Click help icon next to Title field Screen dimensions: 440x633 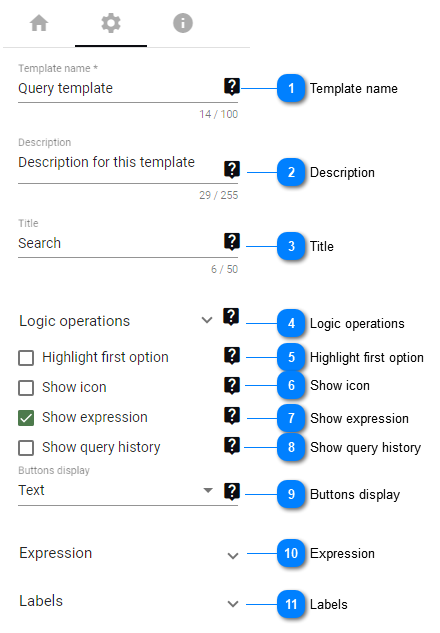pyautogui.click(x=232, y=242)
